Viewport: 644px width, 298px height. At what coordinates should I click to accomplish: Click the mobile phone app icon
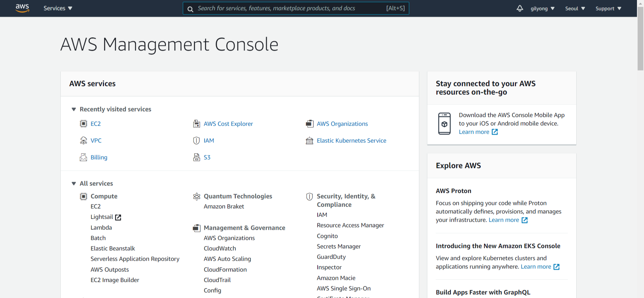444,124
